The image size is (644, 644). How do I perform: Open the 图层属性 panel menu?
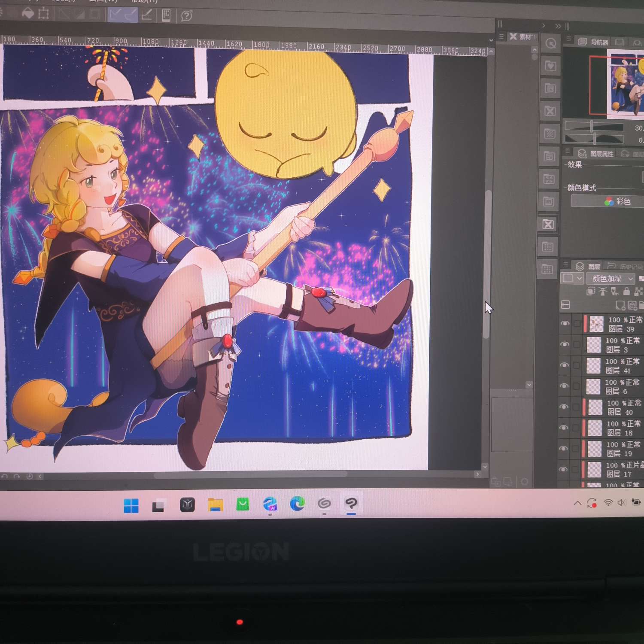(x=568, y=152)
